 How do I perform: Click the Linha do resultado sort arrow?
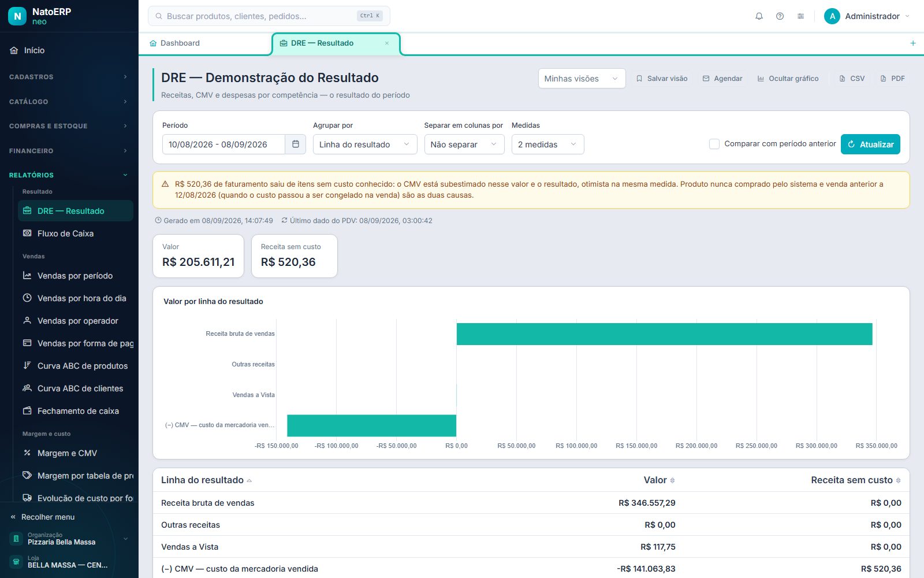[249, 480]
